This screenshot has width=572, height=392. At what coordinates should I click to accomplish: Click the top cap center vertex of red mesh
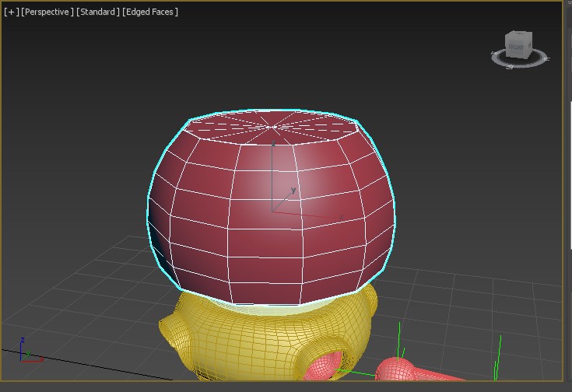click(x=272, y=128)
